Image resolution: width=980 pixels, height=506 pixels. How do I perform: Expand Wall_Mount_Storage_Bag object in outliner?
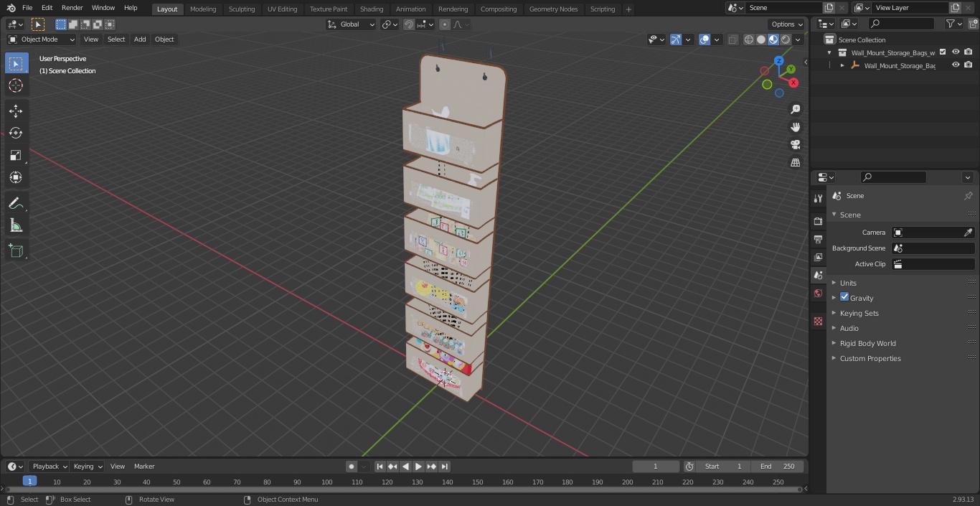click(x=842, y=65)
